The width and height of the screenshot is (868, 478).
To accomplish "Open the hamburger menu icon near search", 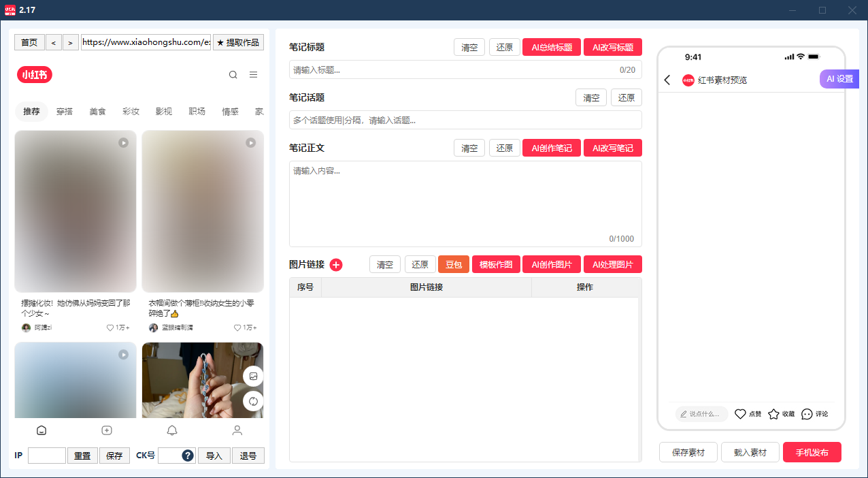I will (253, 75).
